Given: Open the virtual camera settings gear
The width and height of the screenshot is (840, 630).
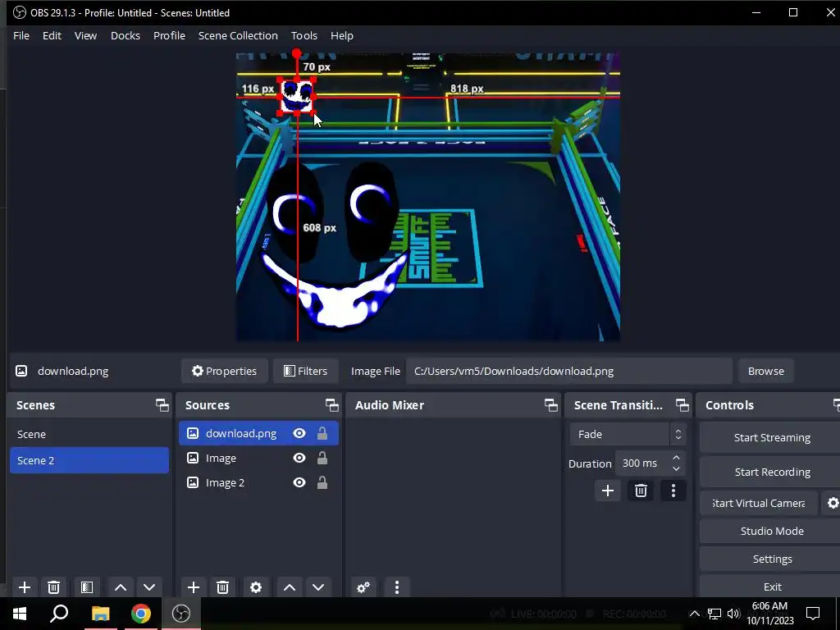Looking at the screenshot, I should pos(833,503).
